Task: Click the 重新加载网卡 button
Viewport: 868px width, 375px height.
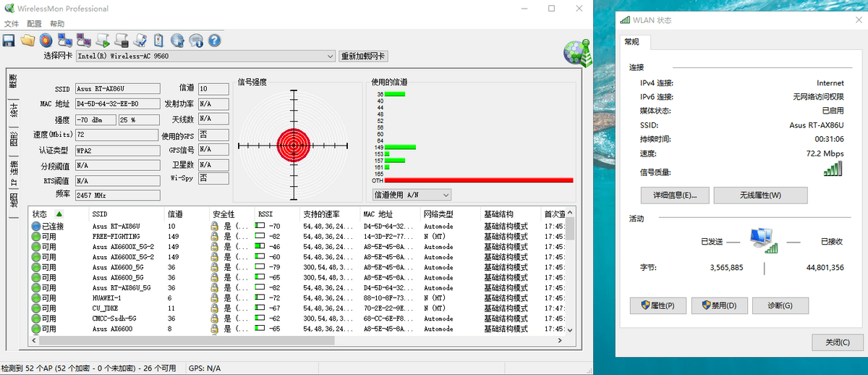Action: (x=363, y=56)
